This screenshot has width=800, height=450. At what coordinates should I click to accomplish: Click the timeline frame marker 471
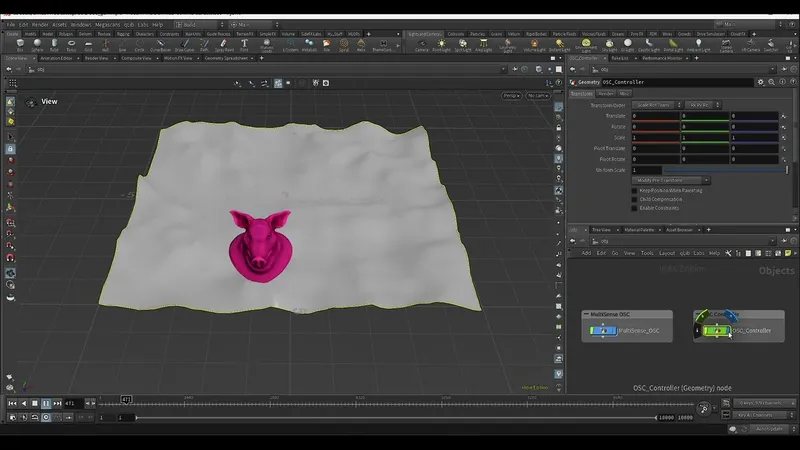126,399
